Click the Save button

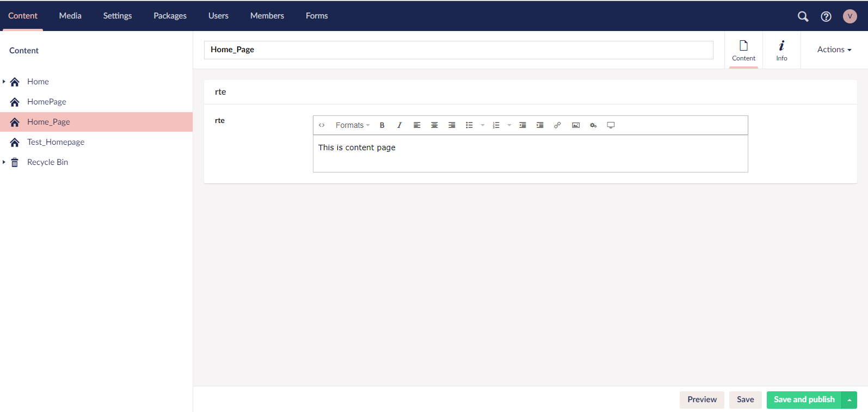(x=746, y=399)
